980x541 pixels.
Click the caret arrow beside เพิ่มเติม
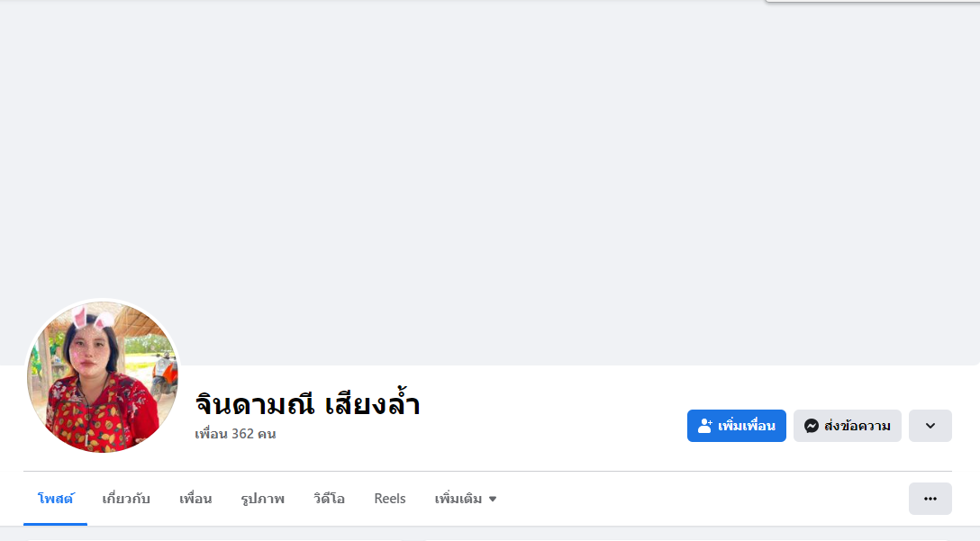(x=493, y=499)
